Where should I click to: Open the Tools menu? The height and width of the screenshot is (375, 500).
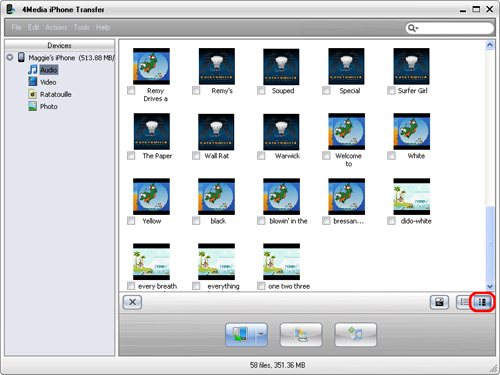(x=82, y=27)
